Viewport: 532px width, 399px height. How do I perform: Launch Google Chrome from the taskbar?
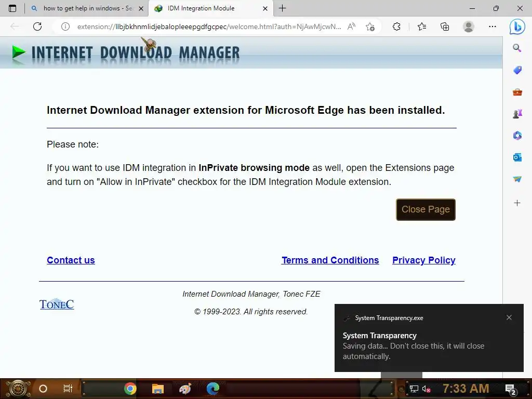130,389
